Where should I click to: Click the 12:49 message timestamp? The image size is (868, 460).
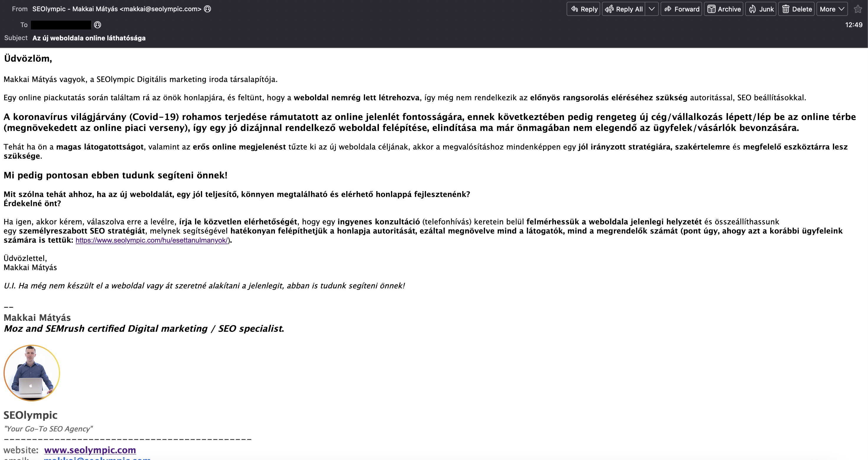[853, 25]
